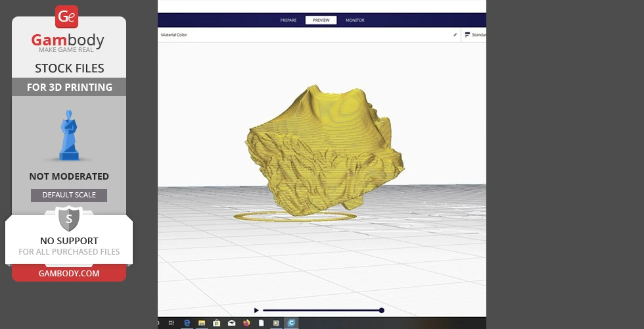The height and width of the screenshot is (329, 644).
Task: Click the layer simulation slider handle
Action: click(x=382, y=311)
